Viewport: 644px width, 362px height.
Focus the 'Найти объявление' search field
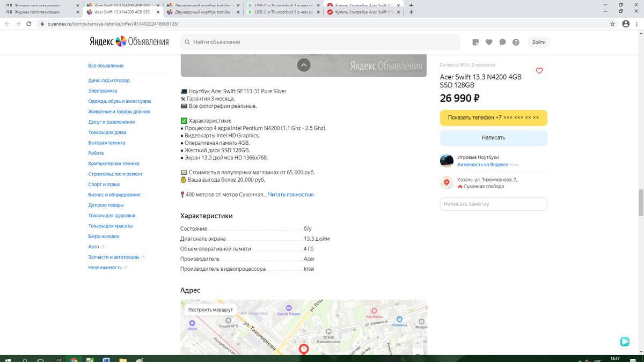pyautogui.click(x=320, y=42)
